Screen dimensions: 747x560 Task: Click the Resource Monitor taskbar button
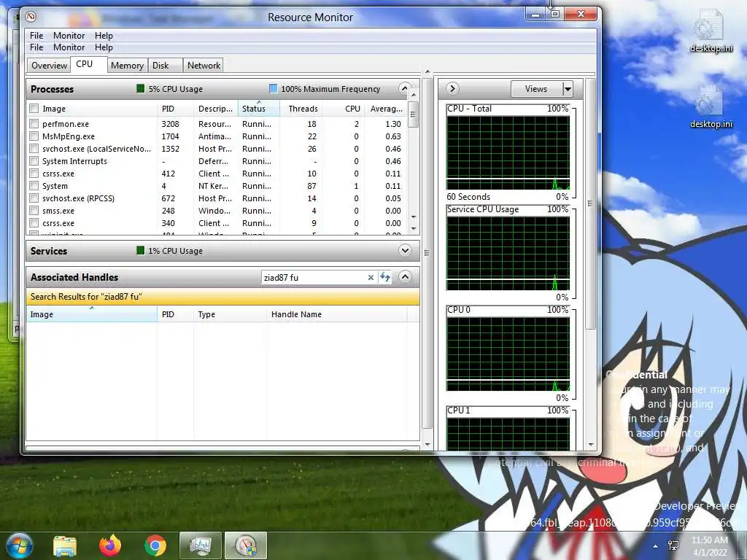[x=246, y=545]
